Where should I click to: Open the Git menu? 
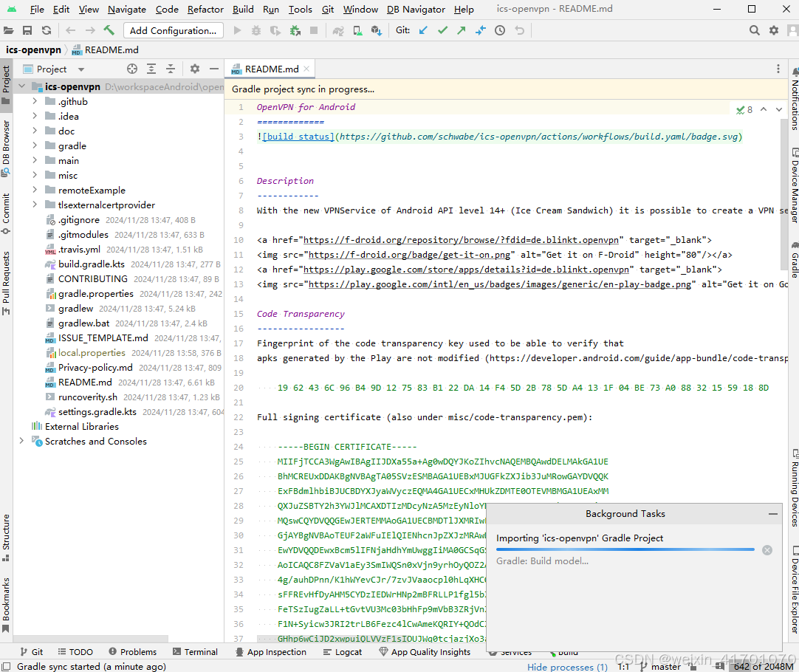coord(328,9)
